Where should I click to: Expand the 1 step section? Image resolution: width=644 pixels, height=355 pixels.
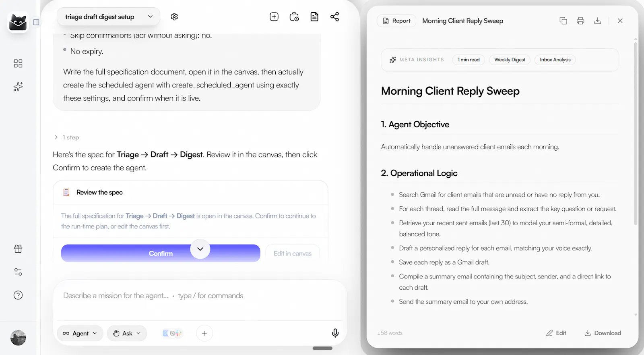[67, 137]
